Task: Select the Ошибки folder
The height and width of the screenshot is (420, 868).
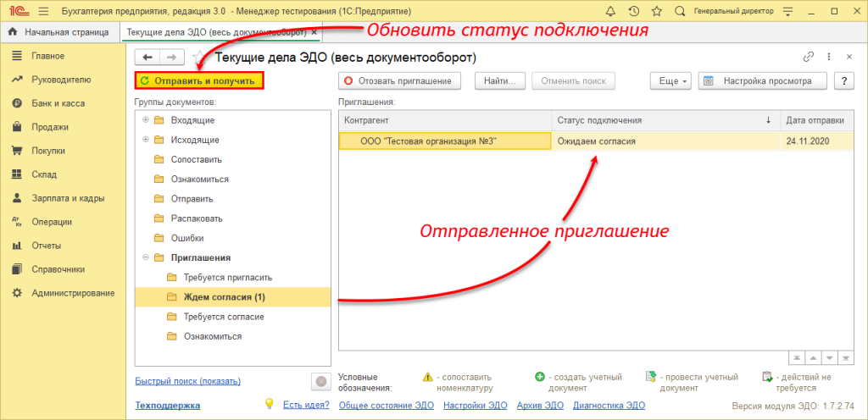Action: (187, 238)
